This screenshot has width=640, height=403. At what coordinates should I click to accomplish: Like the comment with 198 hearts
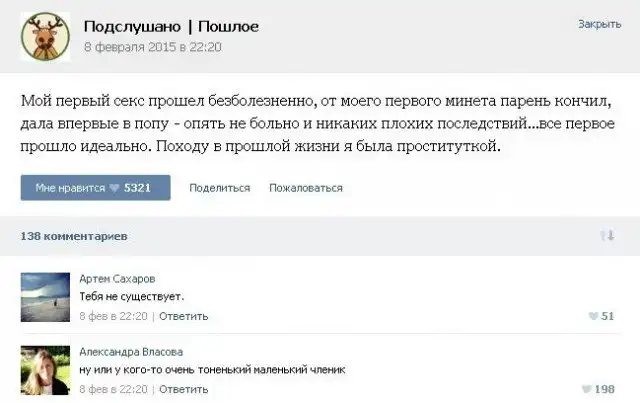pyautogui.click(x=598, y=389)
